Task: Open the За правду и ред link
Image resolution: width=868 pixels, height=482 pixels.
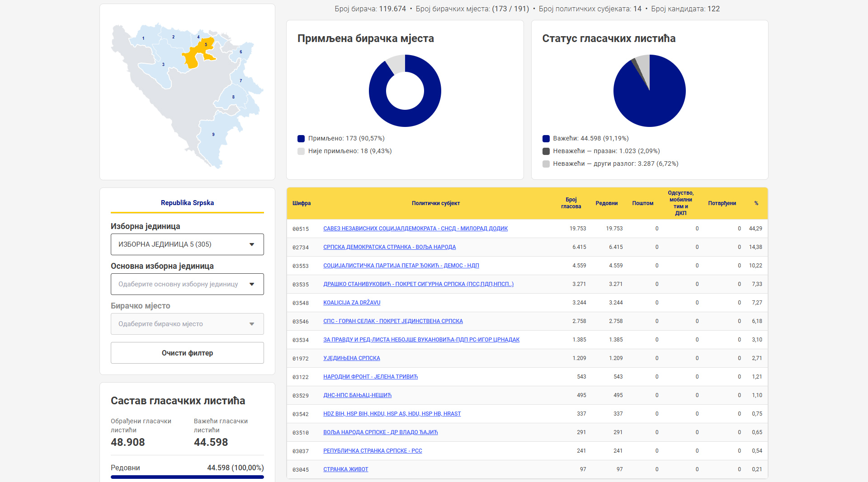Action: [421, 340]
